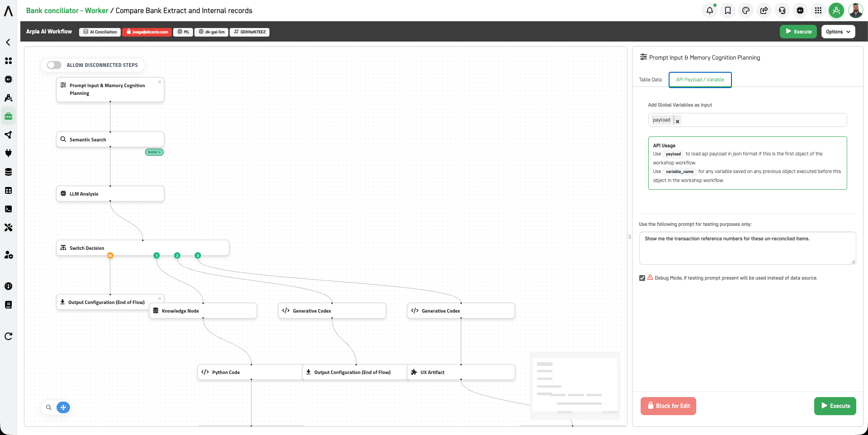Open the user settings sidebar icon
This screenshot has height=435, width=868.
pos(8,255)
